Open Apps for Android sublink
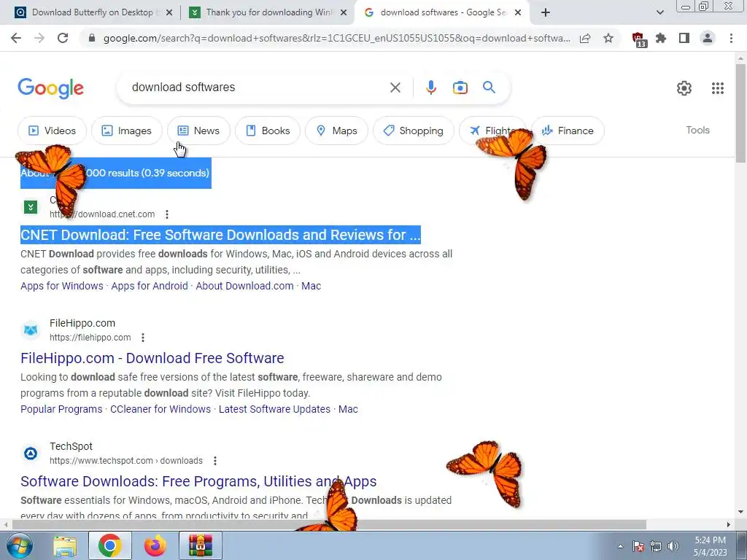Viewport: 747px width, 560px height. 150,286
